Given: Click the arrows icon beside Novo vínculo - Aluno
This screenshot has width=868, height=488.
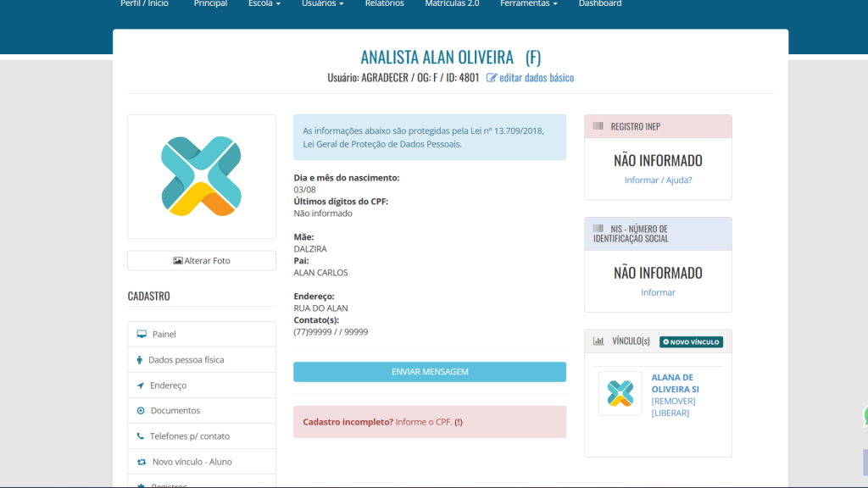Looking at the screenshot, I should coord(142,462).
